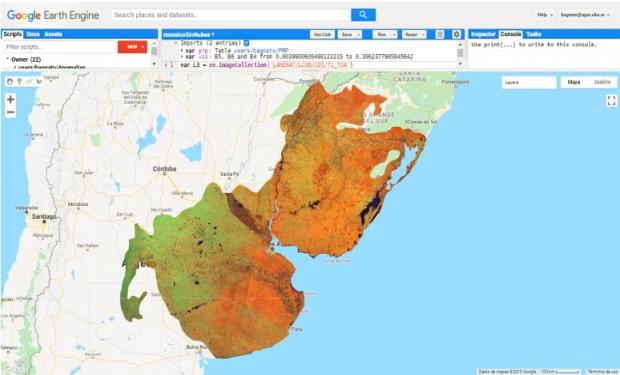Viewport: 620px width, 375px height.
Task: Click the Córdoba label on map
Action: pyautogui.click(x=164, y=169)
